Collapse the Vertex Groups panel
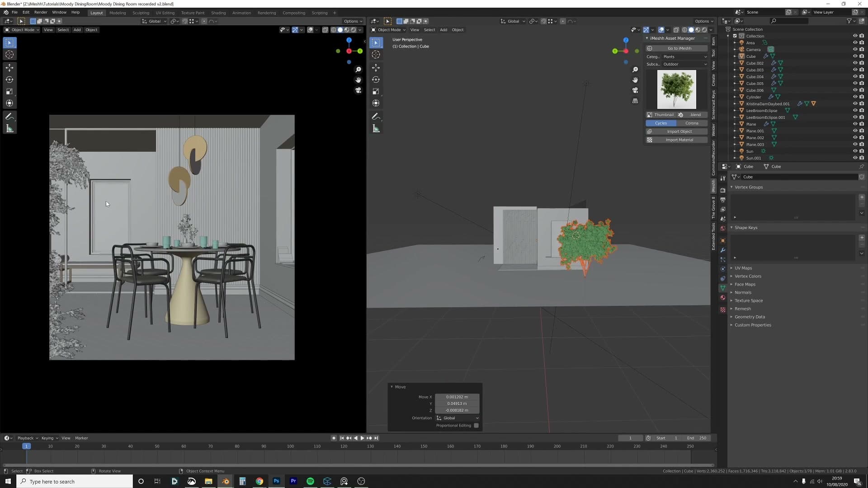Screen dimensions: 868x488 (748, 187)
